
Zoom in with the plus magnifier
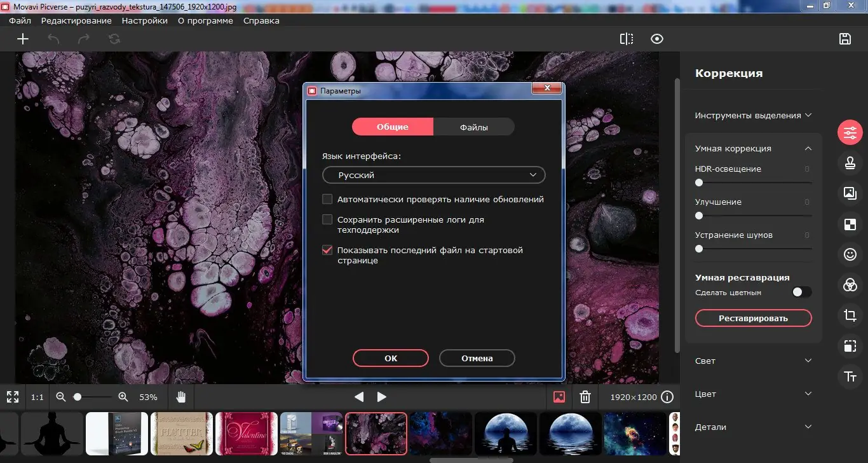(x=123, y=397)
